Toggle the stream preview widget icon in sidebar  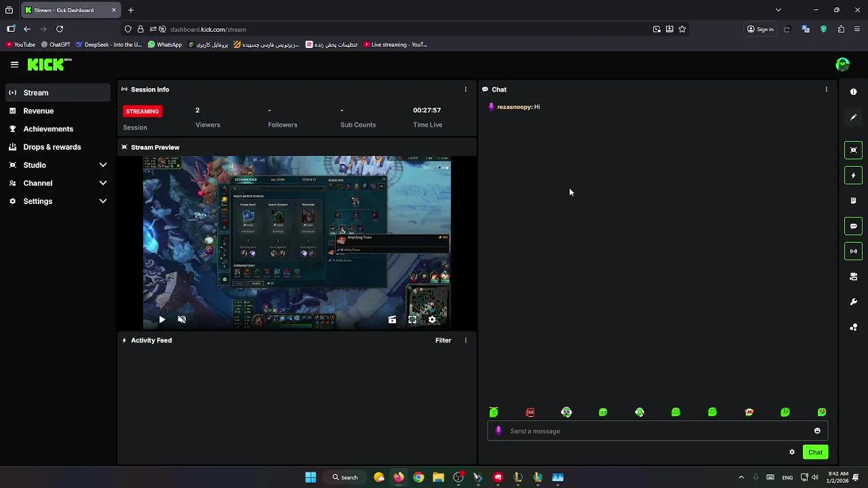(x=854, y=150)
